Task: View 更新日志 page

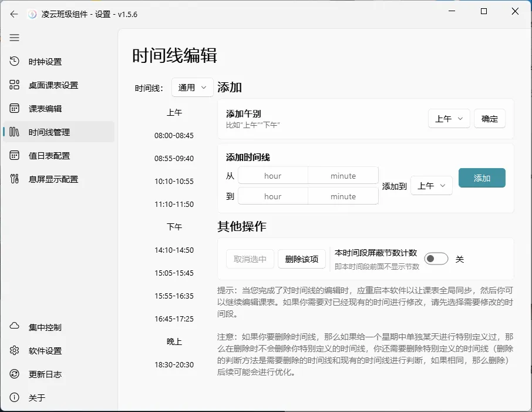Action: pyautogui.click(x=59, y=374)
